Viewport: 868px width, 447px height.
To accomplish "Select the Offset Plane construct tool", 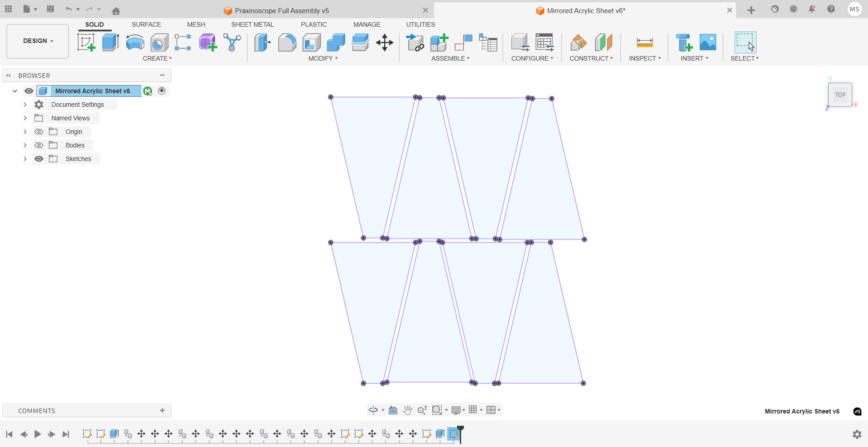I will coord(578,43).
